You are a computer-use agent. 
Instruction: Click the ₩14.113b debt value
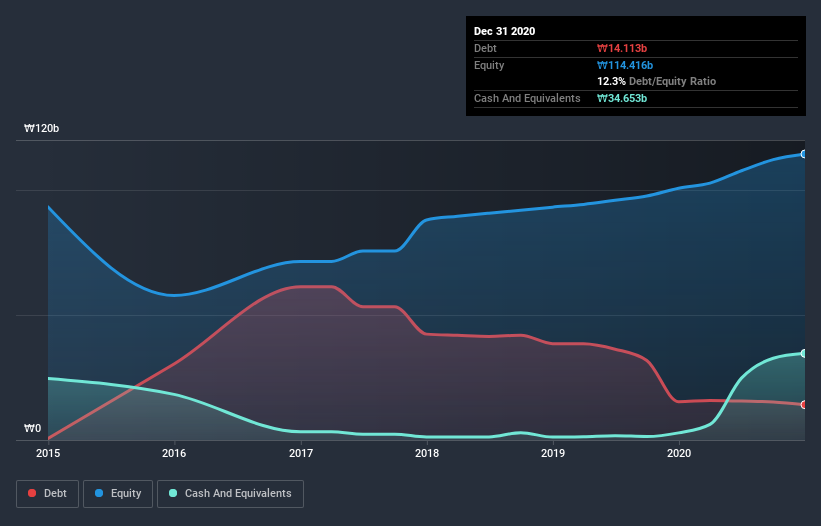(622, 48)
